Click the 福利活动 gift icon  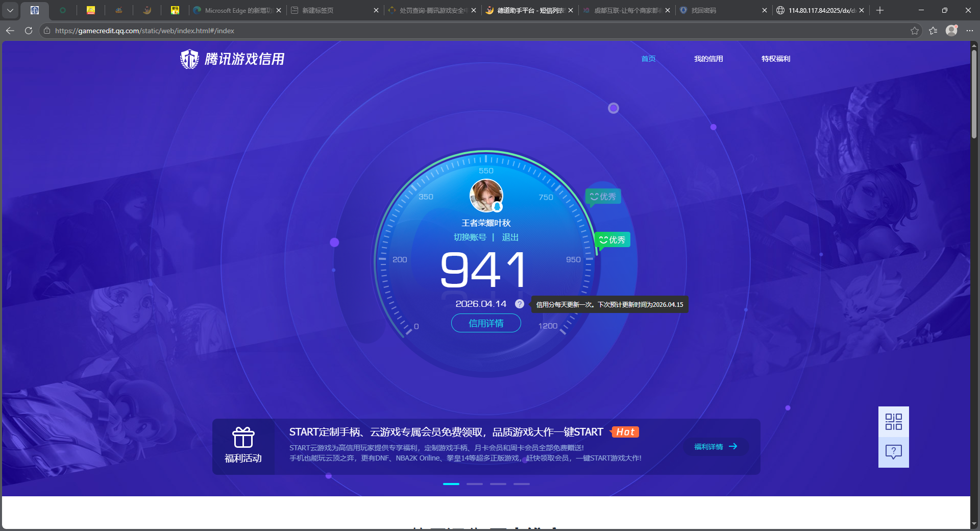[243, 438]
